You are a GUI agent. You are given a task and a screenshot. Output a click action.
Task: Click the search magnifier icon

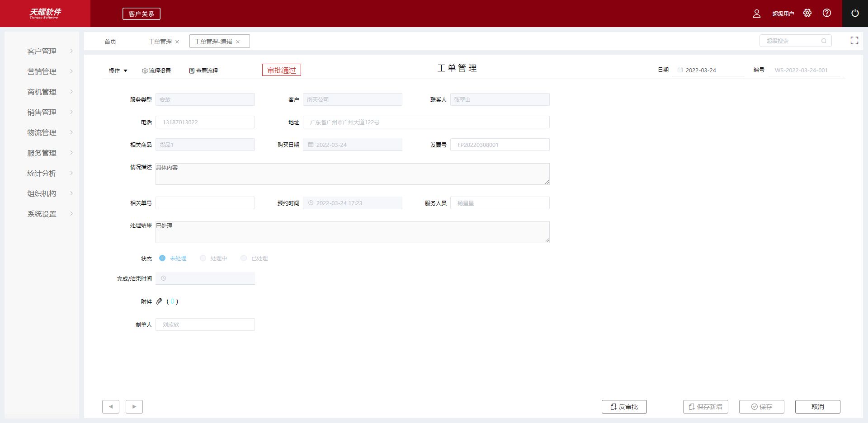click(824, 41)
